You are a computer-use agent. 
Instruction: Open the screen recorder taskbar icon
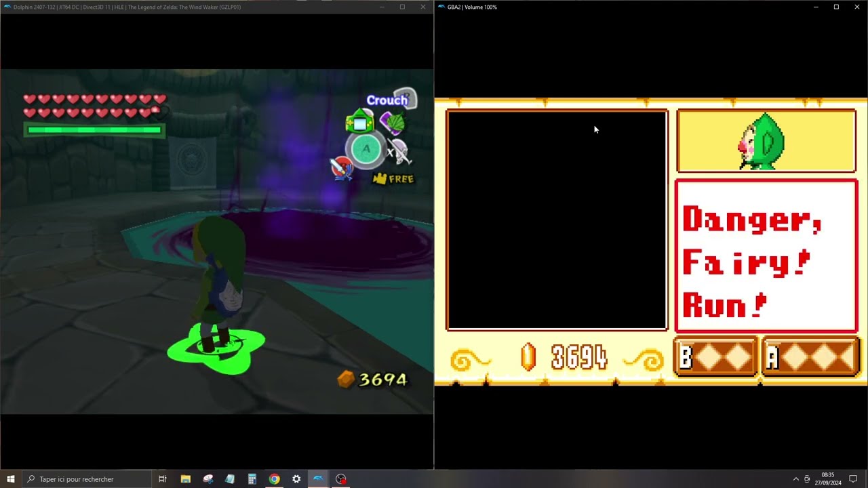click(x=340, y=479)
